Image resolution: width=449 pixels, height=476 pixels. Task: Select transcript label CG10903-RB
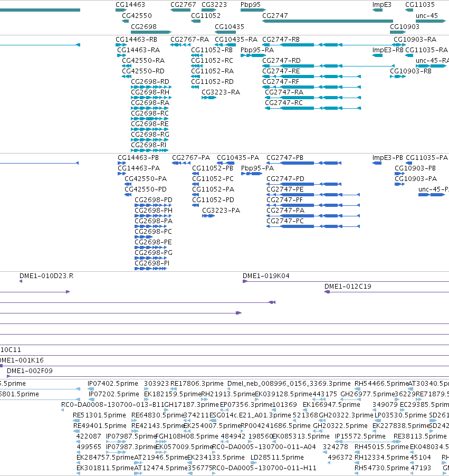point(410,71)
